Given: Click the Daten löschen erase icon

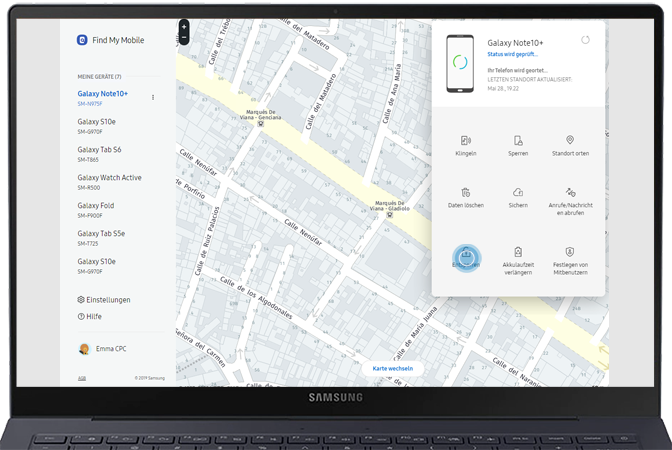Looking at the screenshot, I should (466, 192).
